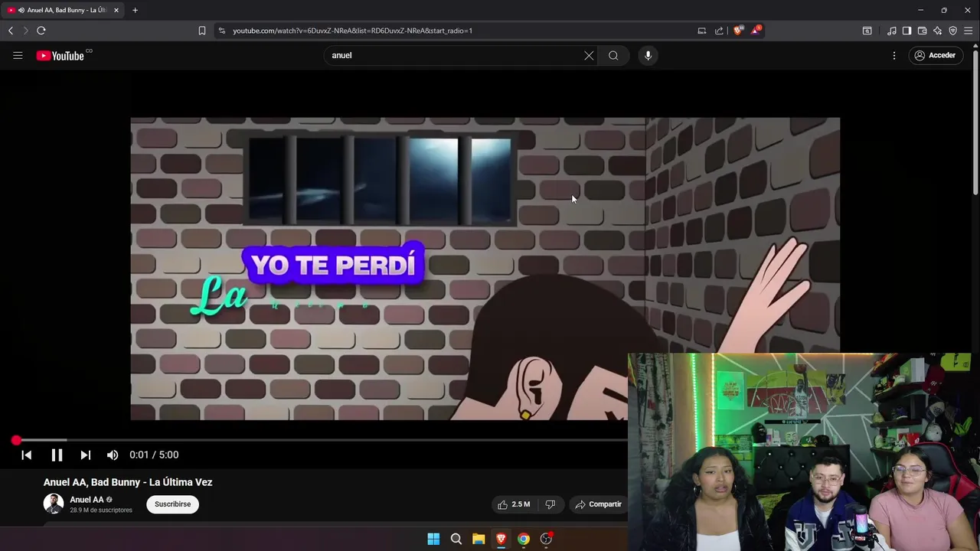The width and height of the screenshot is (980, 551).
Task: Open the tab search icon in the toolbar
Action: tap(867, 31)
